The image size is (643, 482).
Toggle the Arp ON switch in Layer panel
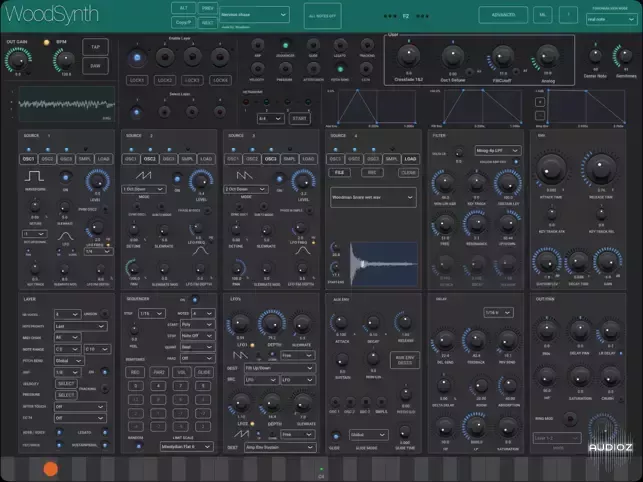pos(105,372)
